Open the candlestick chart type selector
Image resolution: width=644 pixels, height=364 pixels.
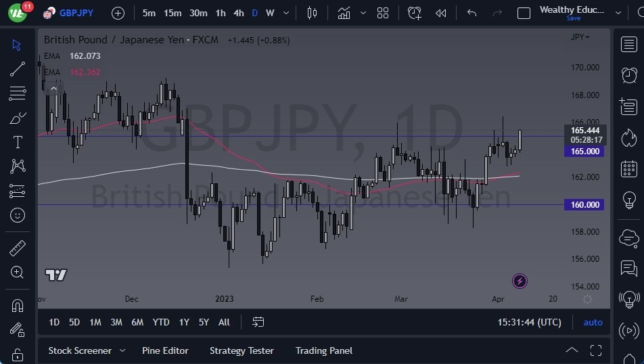[312, 13]
